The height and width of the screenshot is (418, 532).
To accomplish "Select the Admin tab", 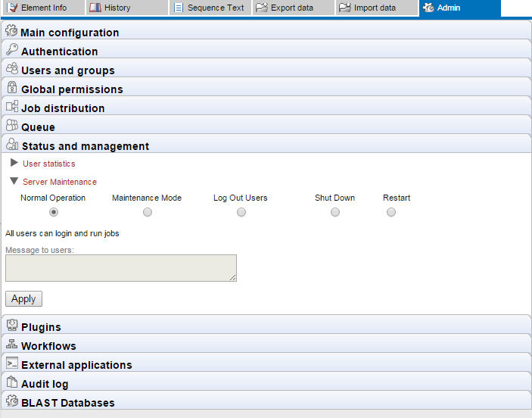I will (460, 8).
